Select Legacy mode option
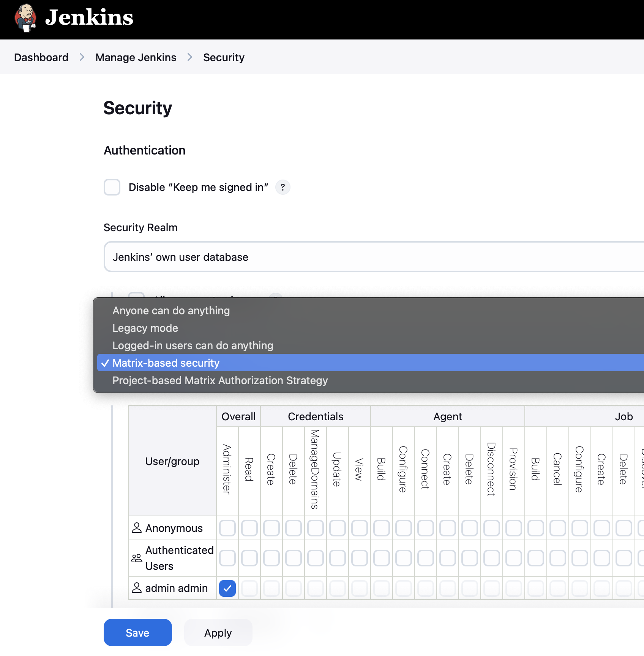This screenshot has width=644, height=656. [x=371, y=328]
